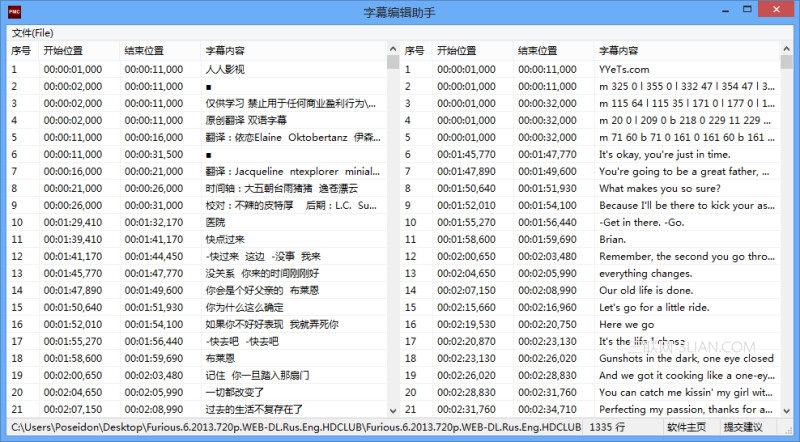The image size is (800, 442).
Task: Click left list scroll-down arrow
Action: tap(393, 410)
